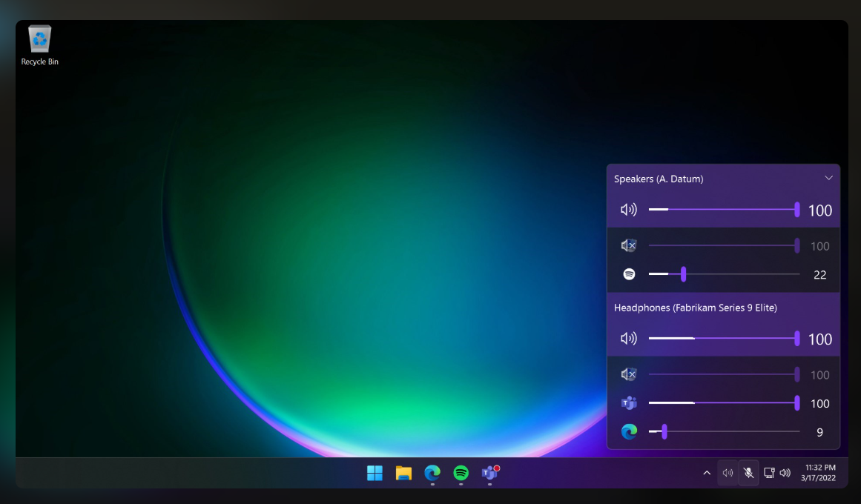
Task: Click the muted system sounds slider under Headphones
Action: 724,374
